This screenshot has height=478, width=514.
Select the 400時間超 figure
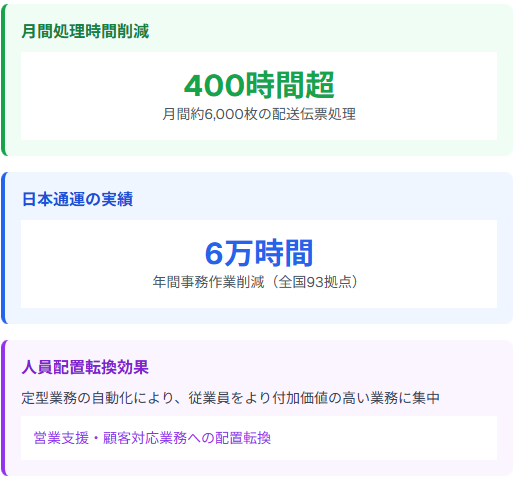[x=259, y=85]
